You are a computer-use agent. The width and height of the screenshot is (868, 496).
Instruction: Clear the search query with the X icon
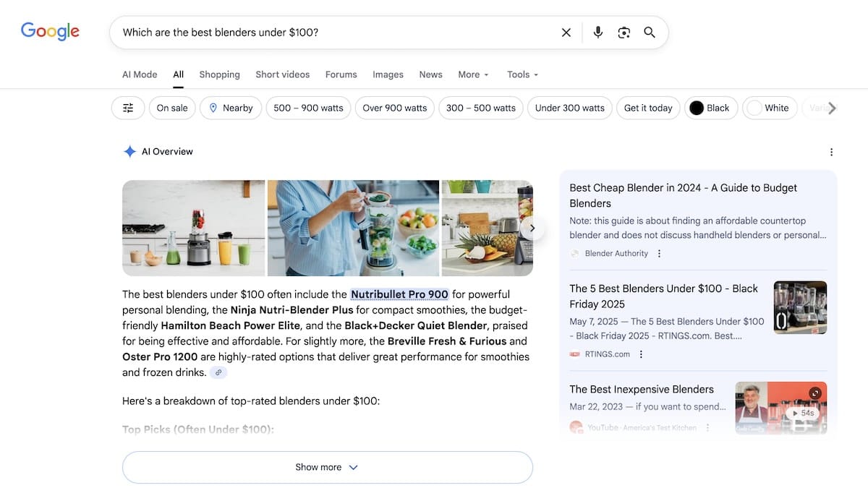click(x=566, y=32)
